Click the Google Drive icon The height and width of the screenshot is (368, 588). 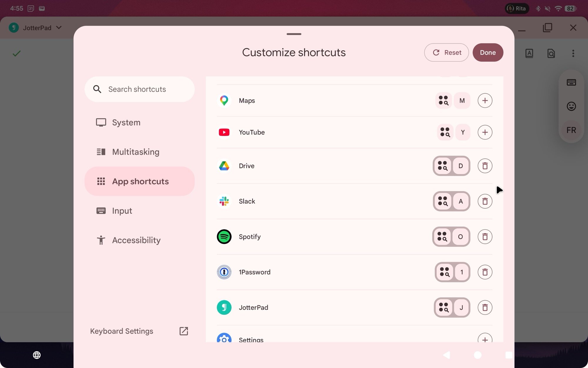[x=224, y=166]
